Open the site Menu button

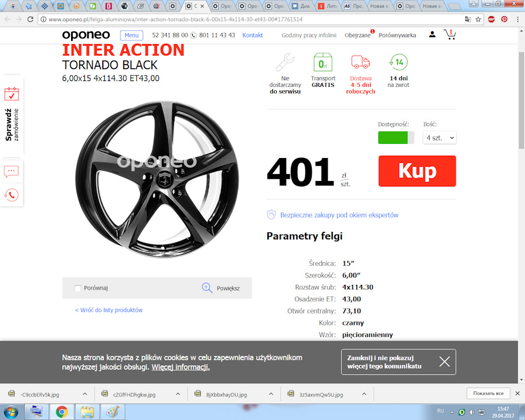point(132,35)
